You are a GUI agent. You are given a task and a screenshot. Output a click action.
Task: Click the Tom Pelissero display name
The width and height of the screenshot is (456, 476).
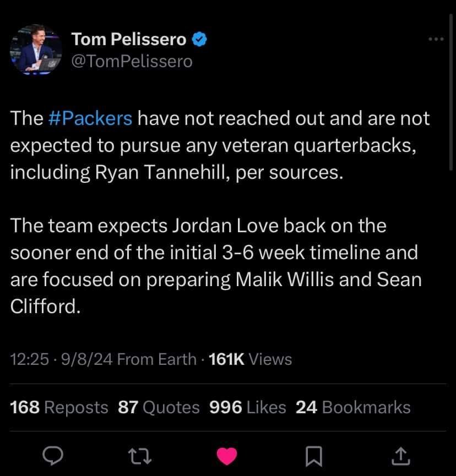coord(129,39)
